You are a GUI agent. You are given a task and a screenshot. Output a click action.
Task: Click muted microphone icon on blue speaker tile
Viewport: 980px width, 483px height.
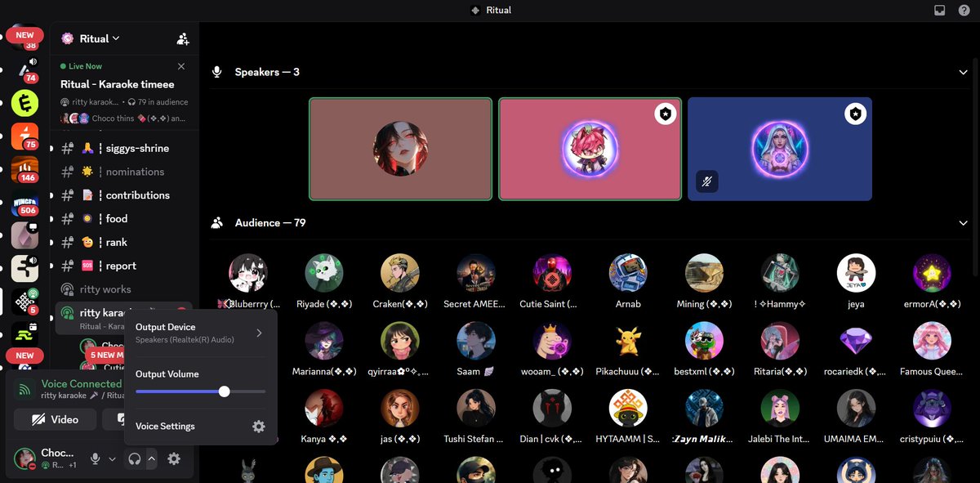point(706,181)
